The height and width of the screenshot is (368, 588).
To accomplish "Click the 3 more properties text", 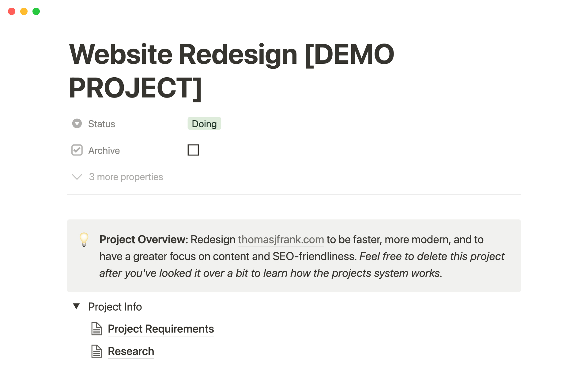I will click(x=126, y=177).
